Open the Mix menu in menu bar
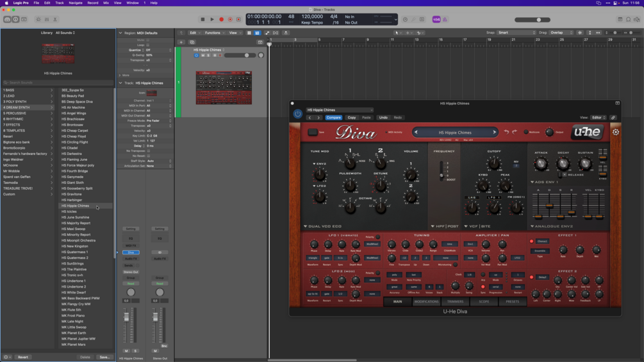 tap(106, 3)
